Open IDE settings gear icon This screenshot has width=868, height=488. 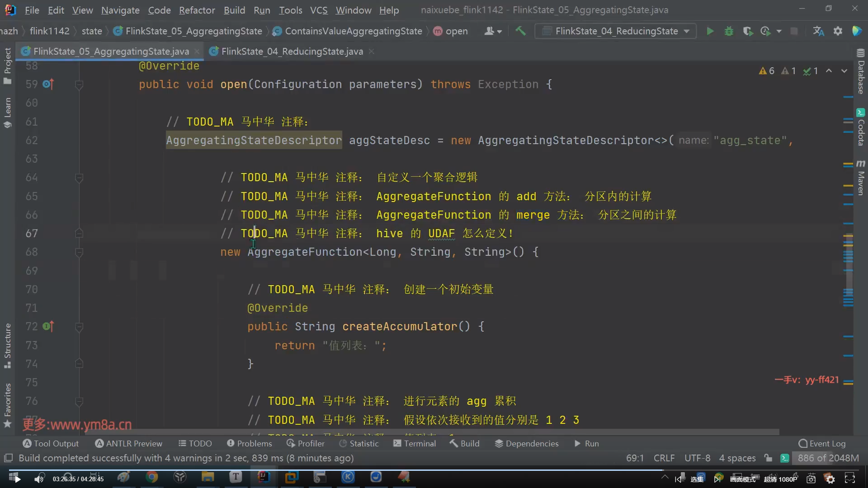(x=838, y=31)
